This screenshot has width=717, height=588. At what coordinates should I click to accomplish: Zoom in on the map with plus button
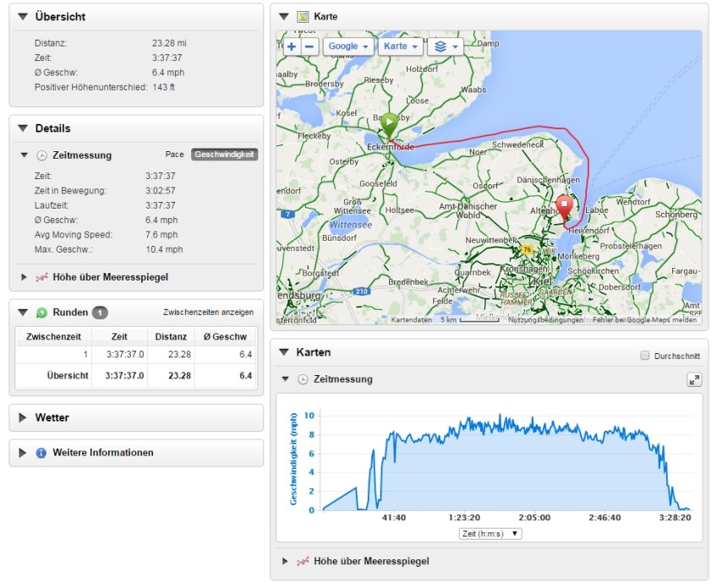click(x=292, y=46)
